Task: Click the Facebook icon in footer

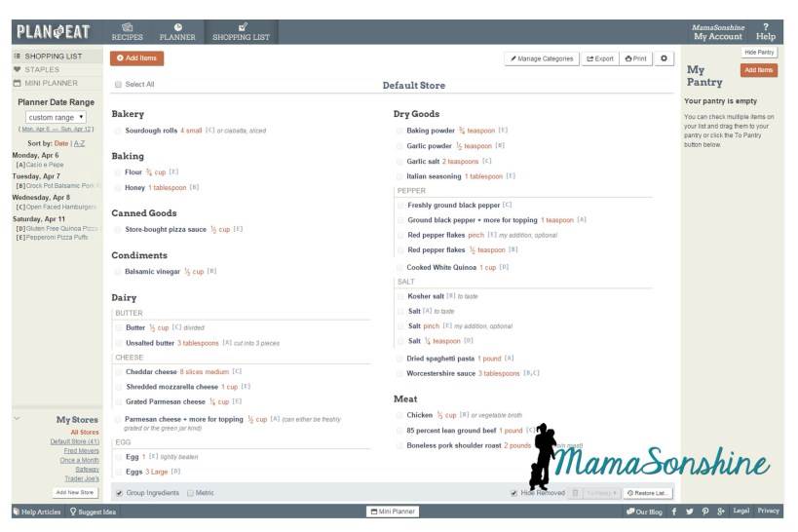Action: click(x=673, y=511)
